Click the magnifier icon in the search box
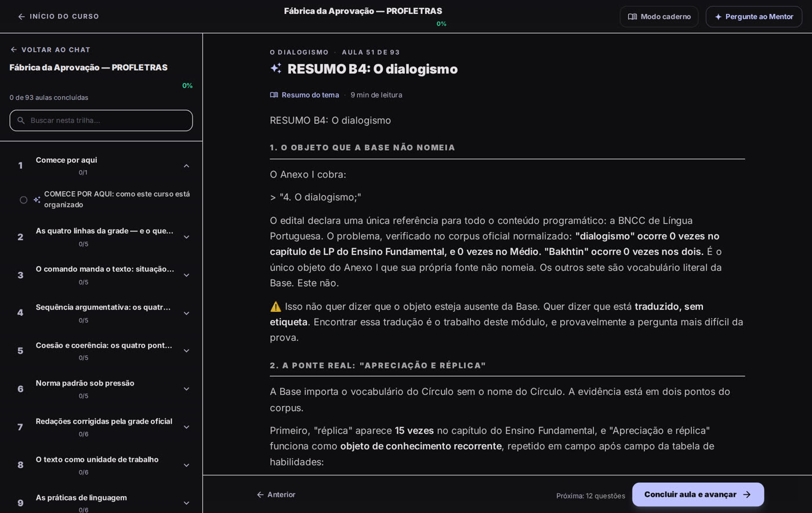Screen dimensions: 812x513 click(21, 121)
